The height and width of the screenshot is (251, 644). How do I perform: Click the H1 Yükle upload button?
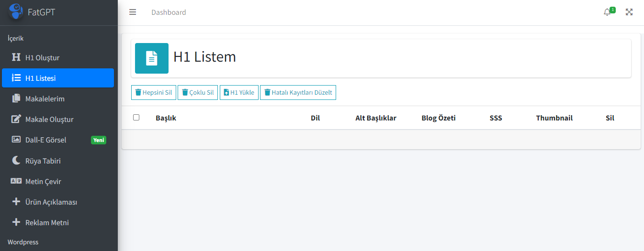(239, 92)
